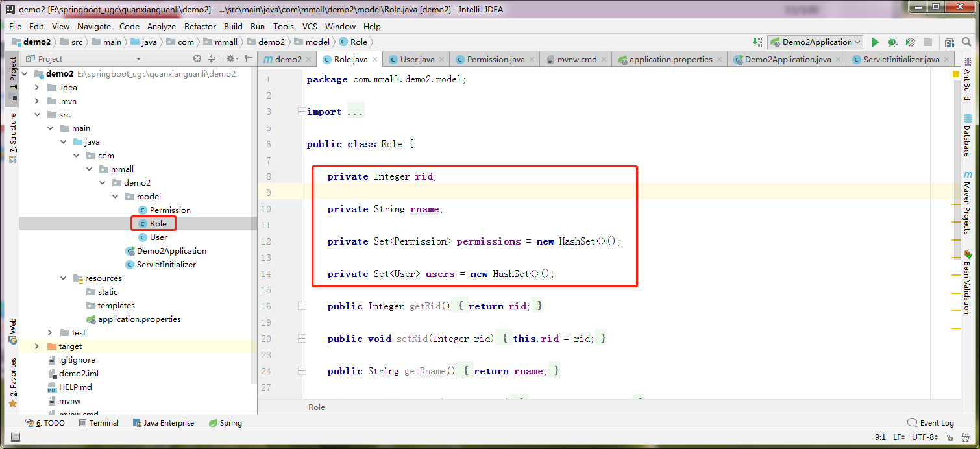Collapse the demo2 root project node
This screenshot has height=449, width=980.
point(25,73)
